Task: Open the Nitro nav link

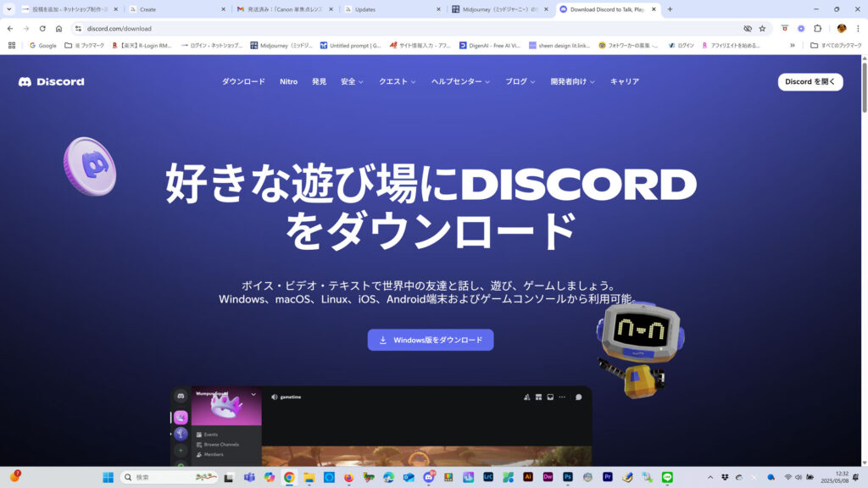Action: point(288,82)
